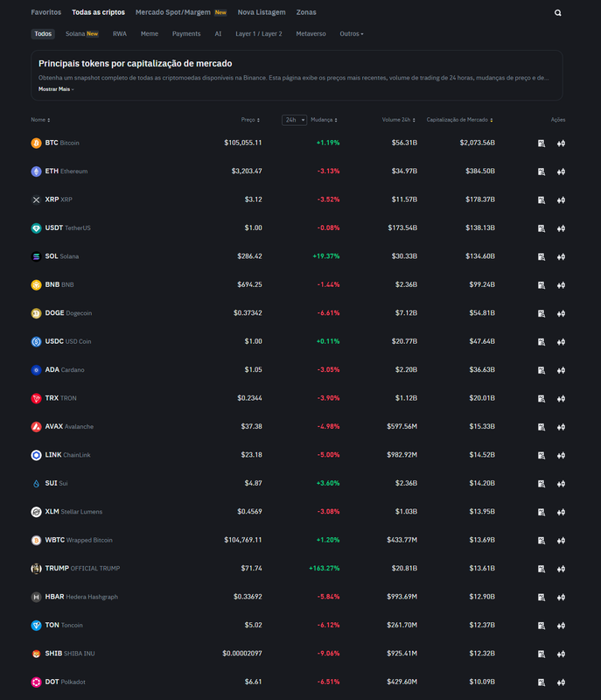Click SOL change value +19.37%

pyautogui.click(x=325, y=256)
